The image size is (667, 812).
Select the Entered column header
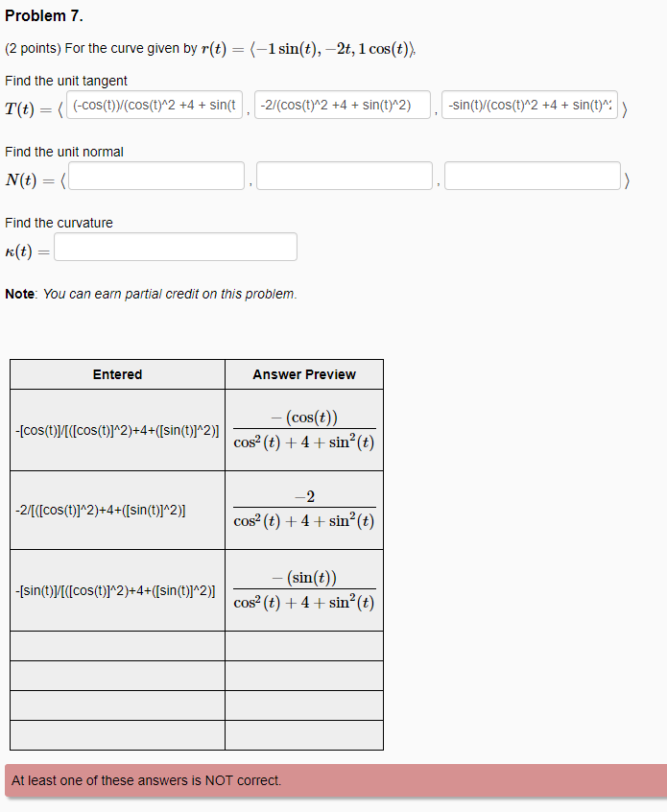(117, 373)
